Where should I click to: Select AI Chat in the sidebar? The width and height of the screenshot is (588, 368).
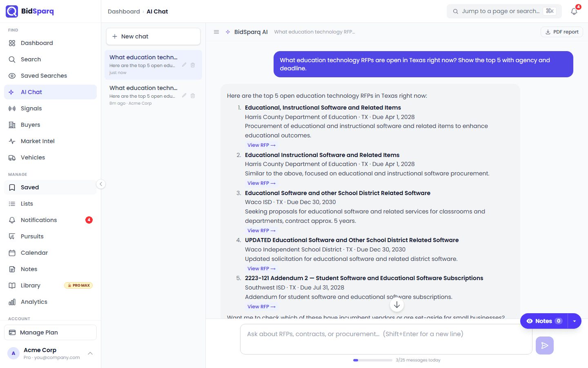[x=50, y=92]
